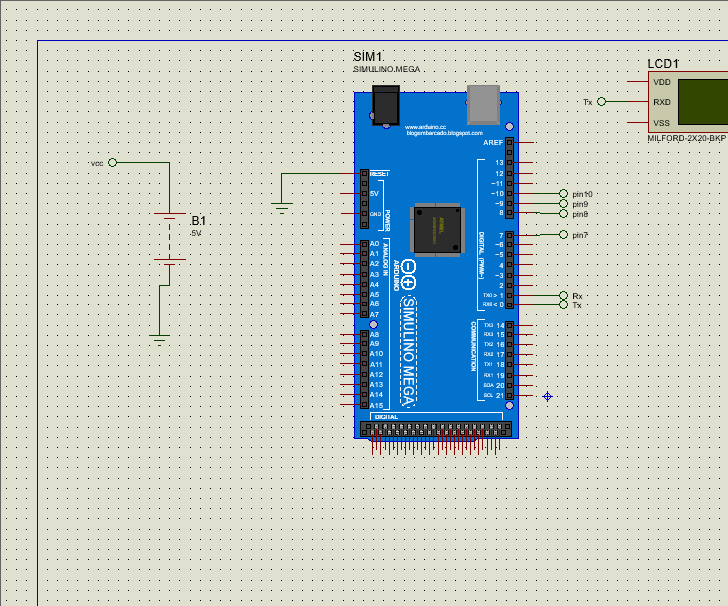Click the digital pin 12 label

[499, 173]
